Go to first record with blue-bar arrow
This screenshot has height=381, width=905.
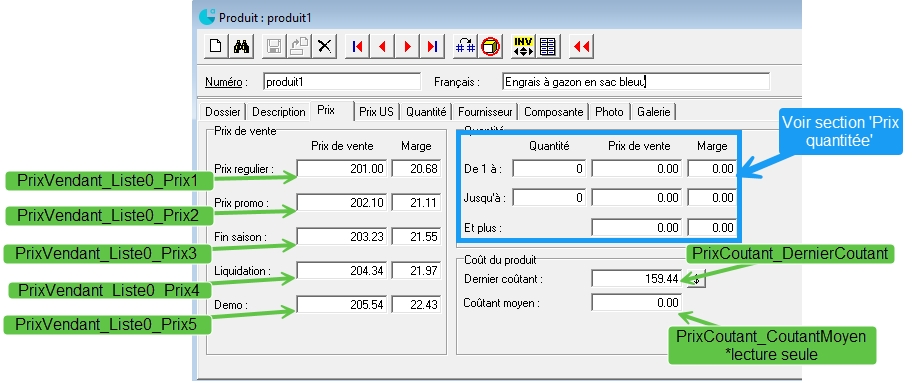(x=357, y=47)
